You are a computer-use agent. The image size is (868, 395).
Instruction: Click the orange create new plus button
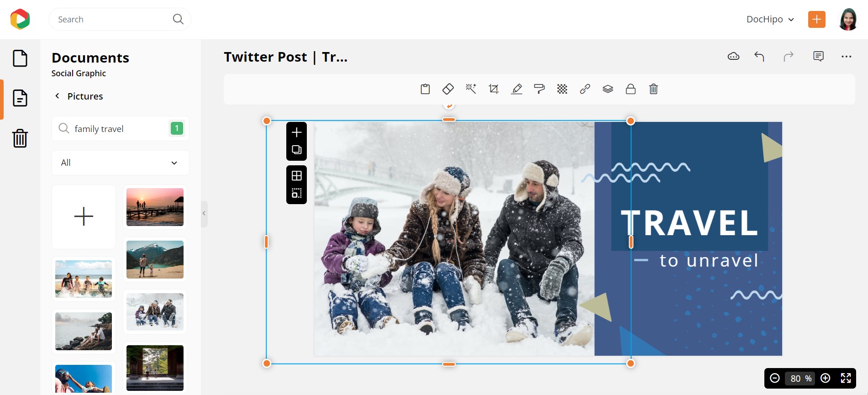(x=817, y=19)
